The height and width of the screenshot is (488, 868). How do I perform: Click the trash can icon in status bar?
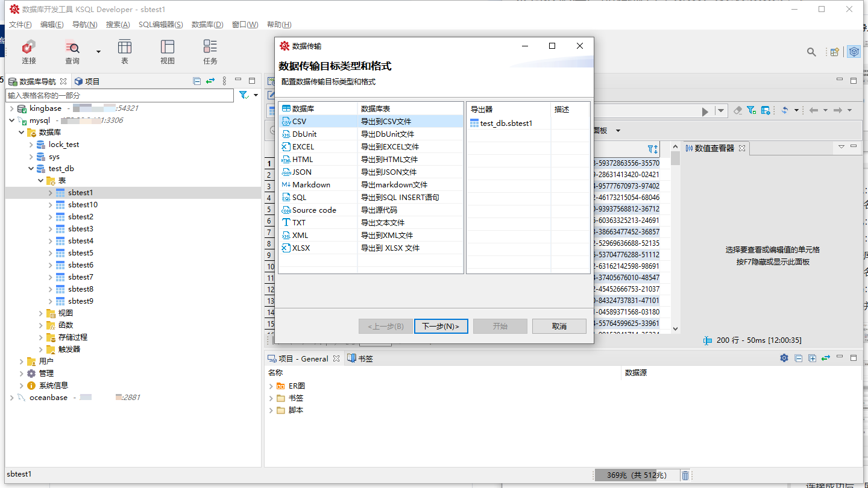pos(685,475)
